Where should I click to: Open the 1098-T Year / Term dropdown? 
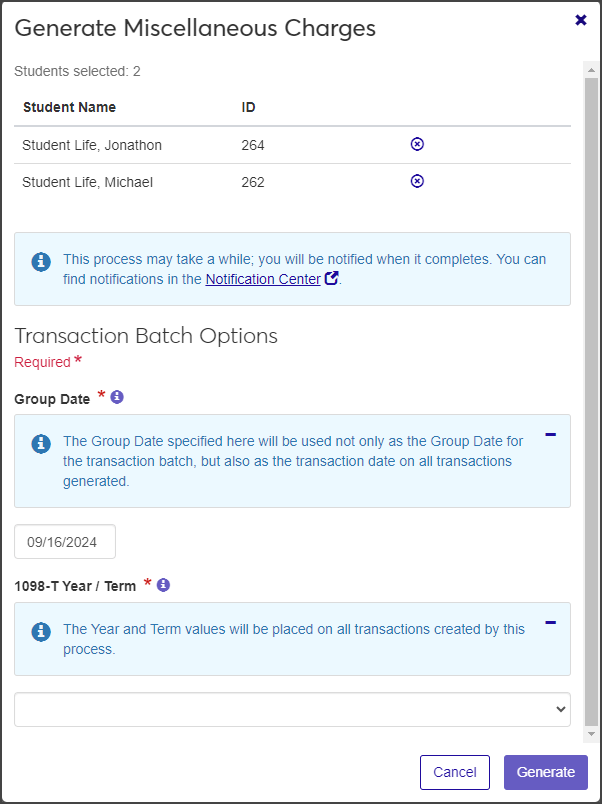tap(292, 709)
